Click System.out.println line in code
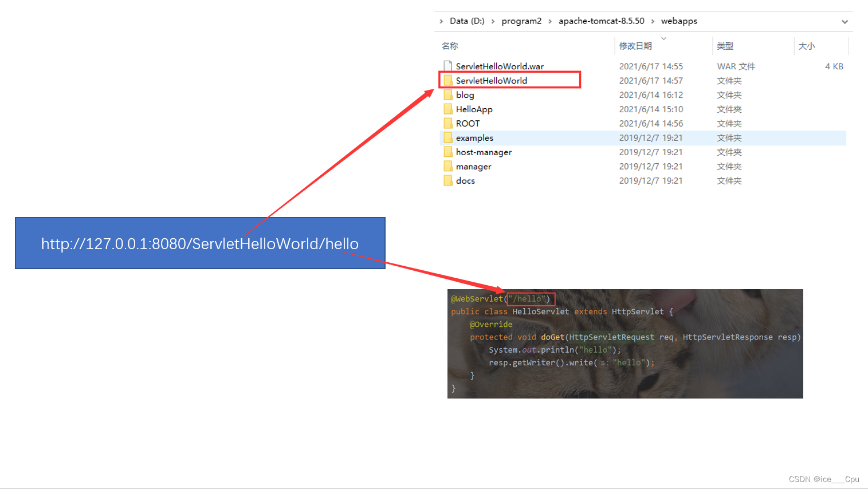Image resolution: width=868 pixels, height=489 pixels. [555, 350]
